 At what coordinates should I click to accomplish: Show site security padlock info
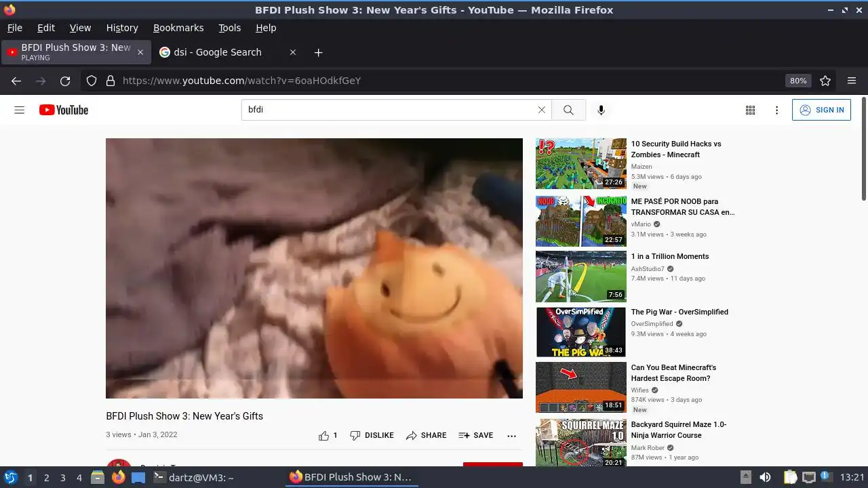(111, 81)
